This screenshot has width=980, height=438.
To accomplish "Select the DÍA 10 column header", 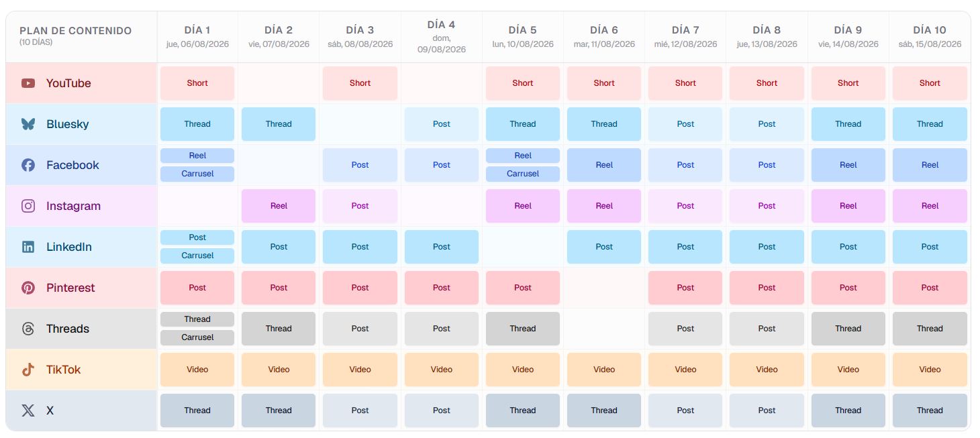I will (x=930, y=37).
